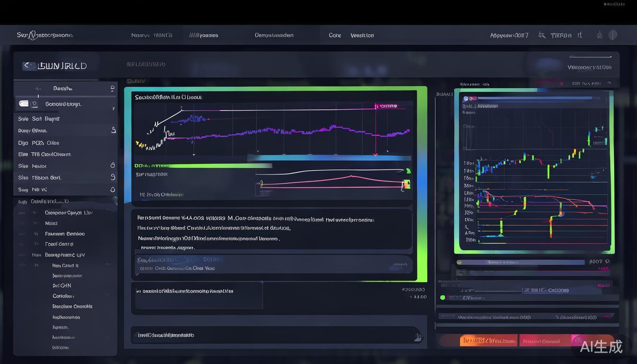The height and width of the screenshot is (364, 637).
Task: Click the crossed-arrows icon in the top bar
Action: 542,35
